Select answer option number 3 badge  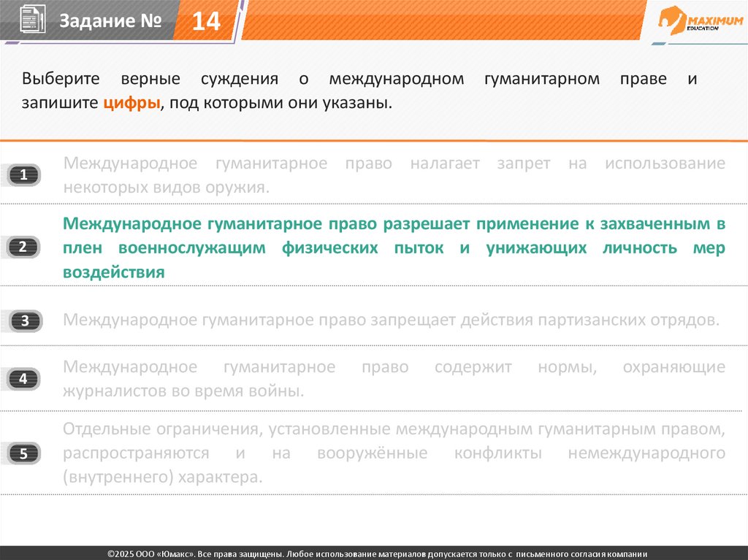[25, 321]
